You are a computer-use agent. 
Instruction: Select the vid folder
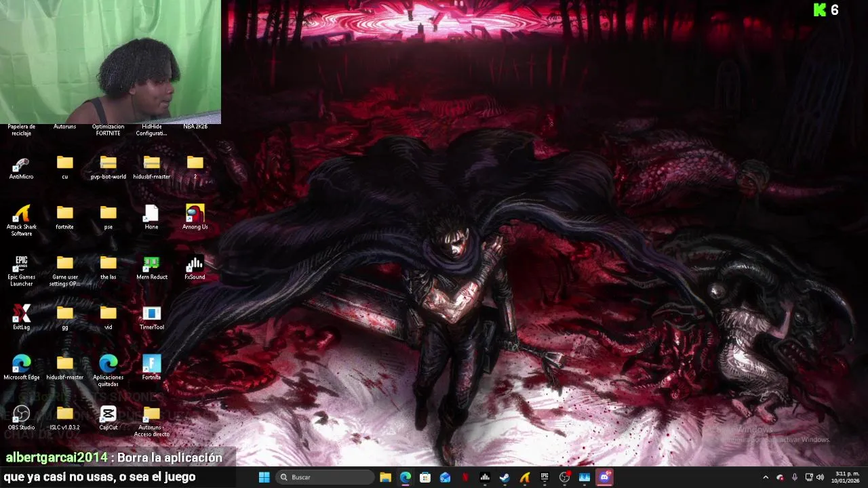click(x=108, y=317)
